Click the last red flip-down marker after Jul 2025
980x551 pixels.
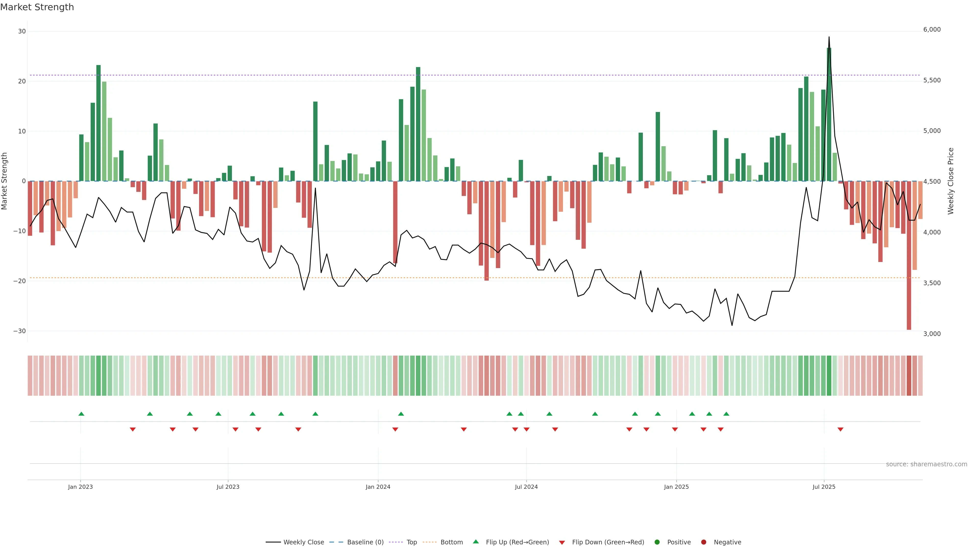(840, 429)
